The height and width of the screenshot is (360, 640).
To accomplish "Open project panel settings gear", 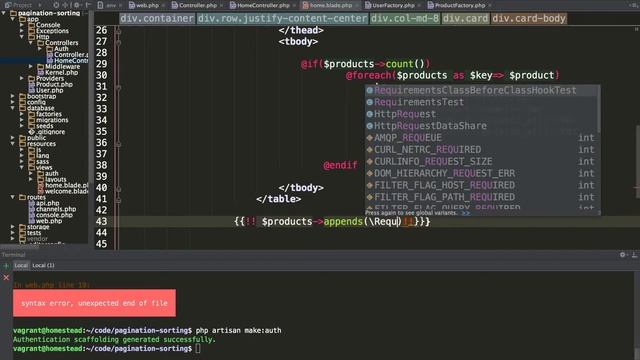I will (76, 5).
